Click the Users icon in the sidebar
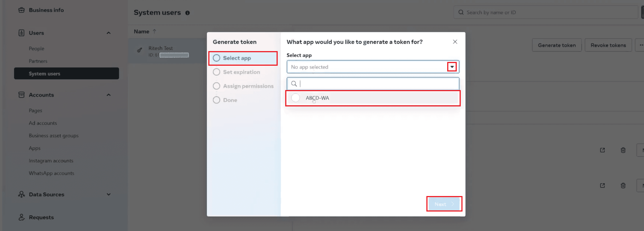 click(x=21, y=33)
